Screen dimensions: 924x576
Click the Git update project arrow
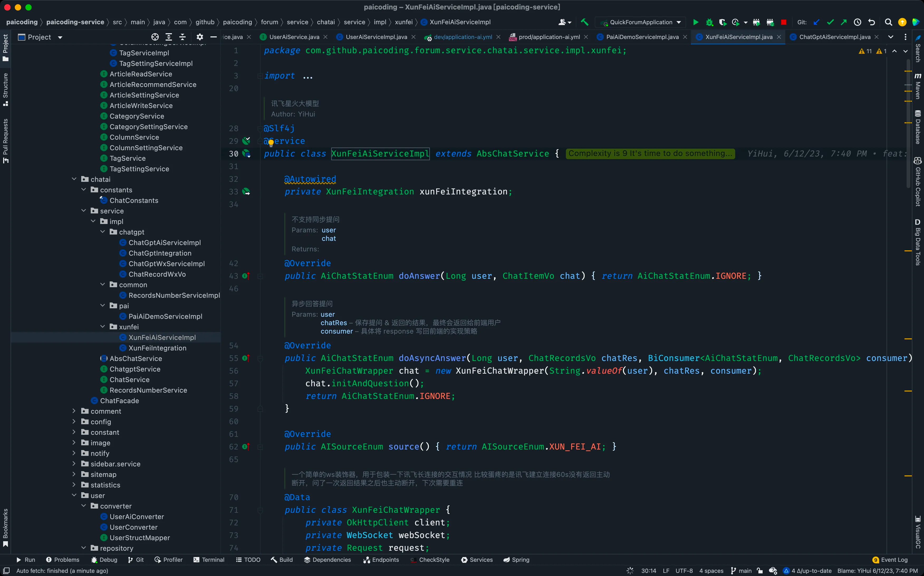point(816,22)
